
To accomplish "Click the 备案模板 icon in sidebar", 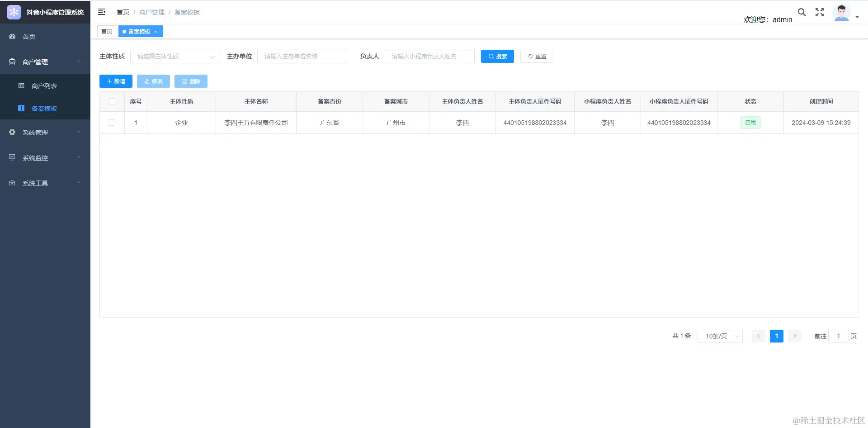I will (21, 108).
